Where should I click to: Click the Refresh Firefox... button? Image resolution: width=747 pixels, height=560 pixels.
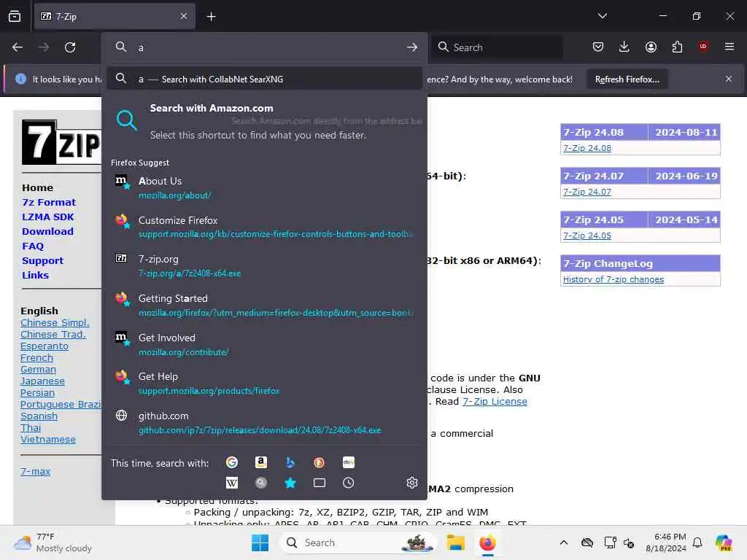point(627,79)
